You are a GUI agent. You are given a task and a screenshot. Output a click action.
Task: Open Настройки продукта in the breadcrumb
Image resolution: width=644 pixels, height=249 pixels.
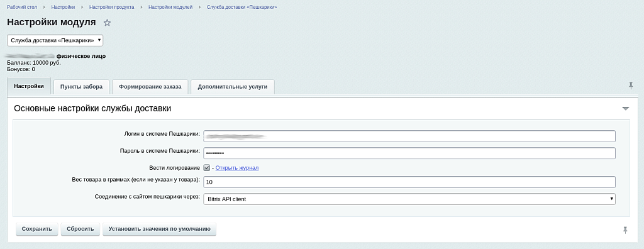pyautogui.click(x=112, y=7)
